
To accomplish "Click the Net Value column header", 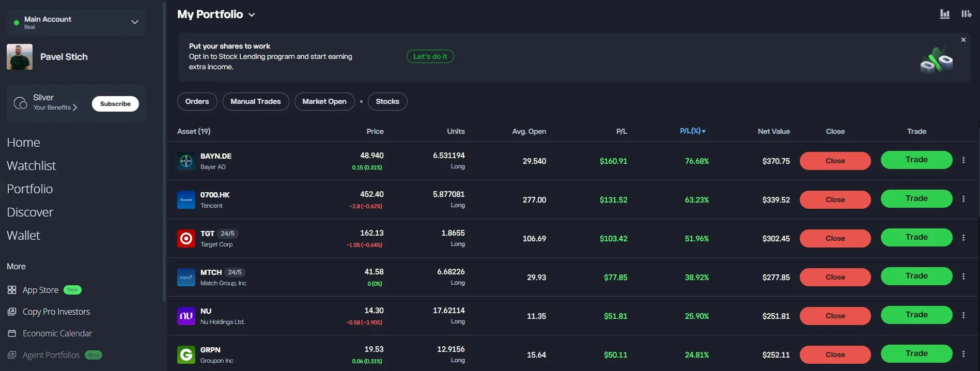I will [x=774, y=132].
